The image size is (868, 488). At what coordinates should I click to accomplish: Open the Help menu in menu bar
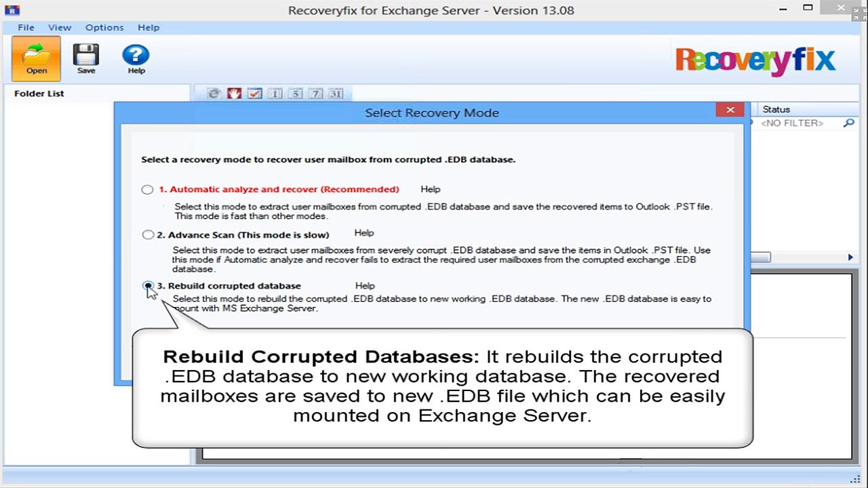click(149, 28)
